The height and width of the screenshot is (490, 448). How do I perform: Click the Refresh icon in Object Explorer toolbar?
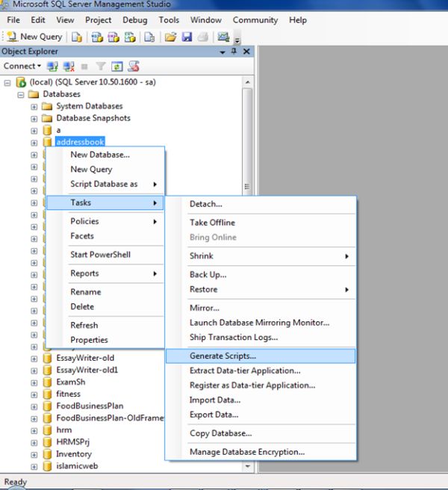tap(117, 66)
